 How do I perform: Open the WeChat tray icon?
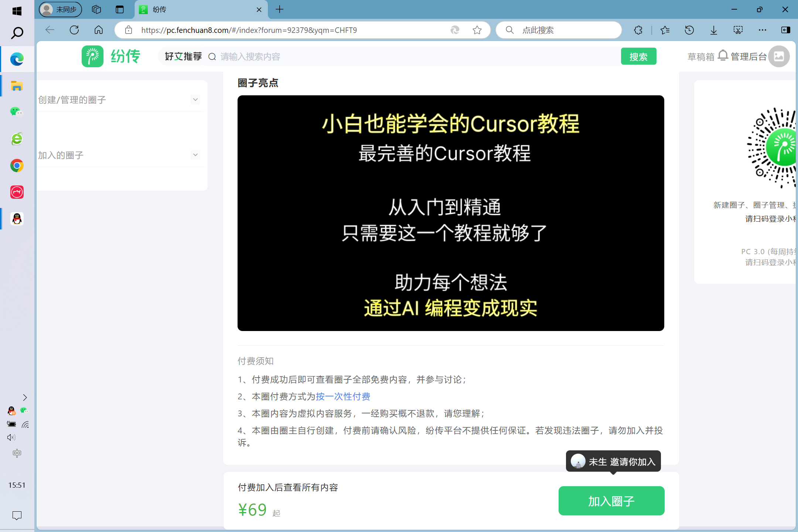point(24,410)
